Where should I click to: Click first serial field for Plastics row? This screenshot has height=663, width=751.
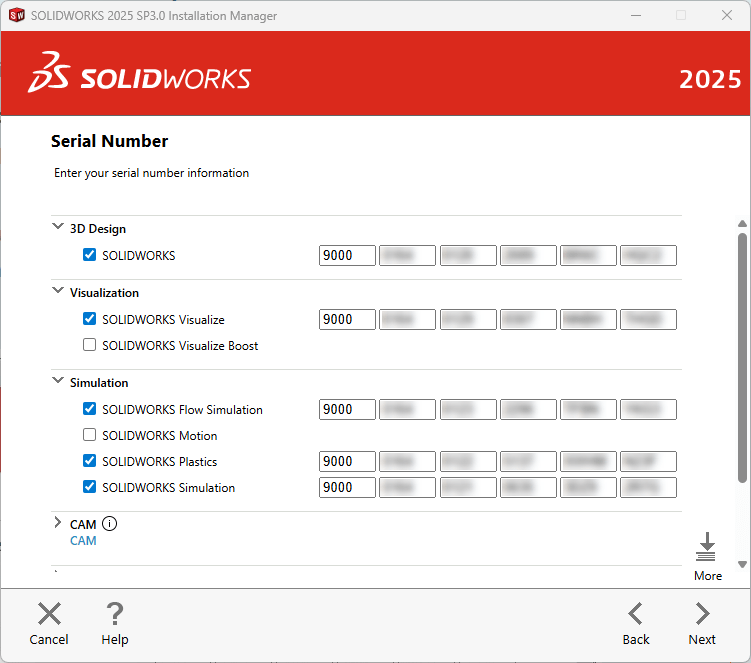347,461
